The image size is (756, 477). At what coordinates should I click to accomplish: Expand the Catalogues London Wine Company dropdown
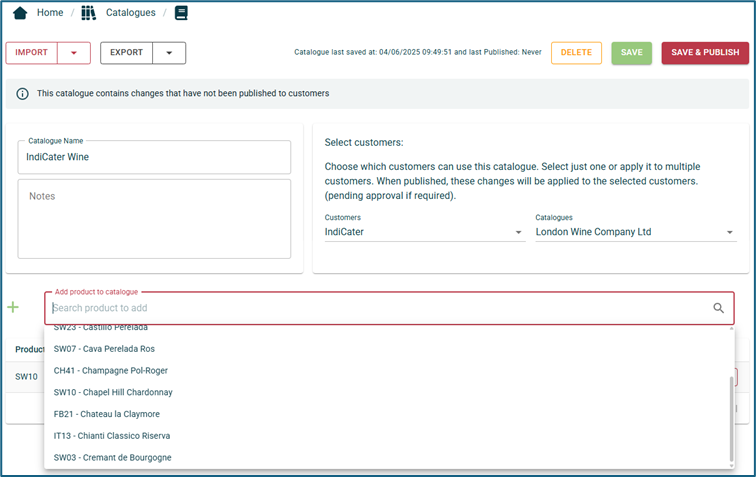click(x=636, y=232)
